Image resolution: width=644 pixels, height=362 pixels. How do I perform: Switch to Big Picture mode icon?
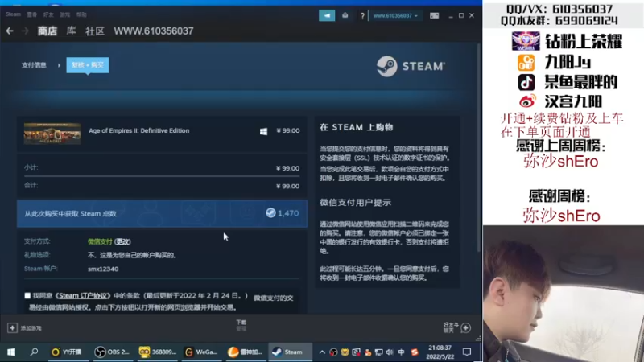point(434,15)
